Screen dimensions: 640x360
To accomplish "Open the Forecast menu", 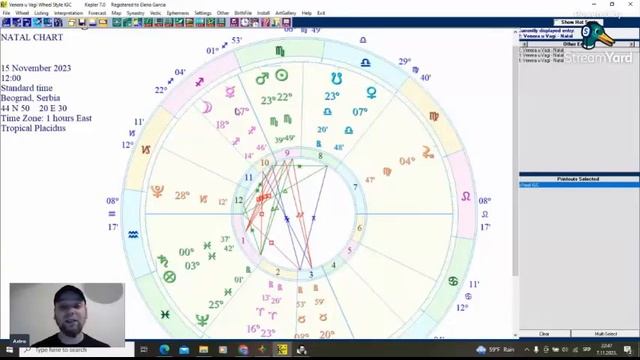I will 97,13.
